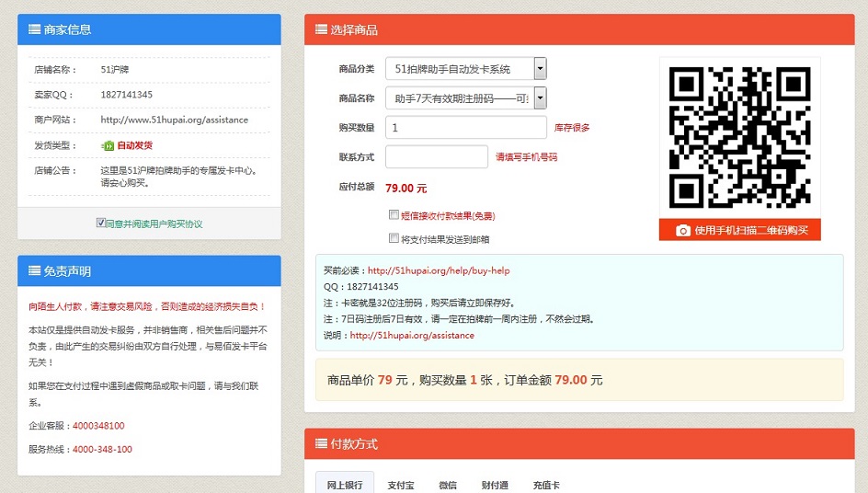Open the 同意并阅读用户购买协议 link
868x493 pixels.
154,224
